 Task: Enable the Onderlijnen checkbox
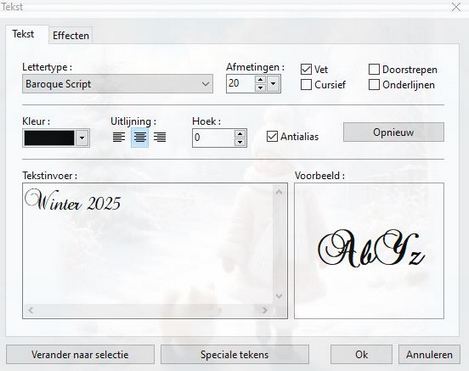[x=374, y=85]
